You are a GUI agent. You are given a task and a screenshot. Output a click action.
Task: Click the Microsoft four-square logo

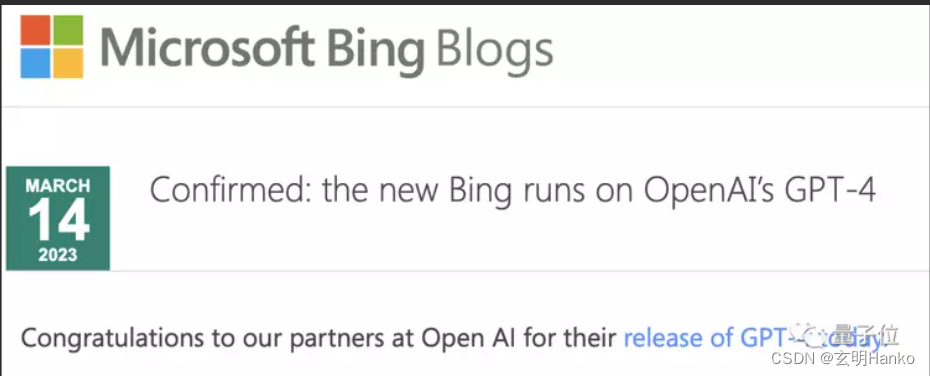click(52, 47)
